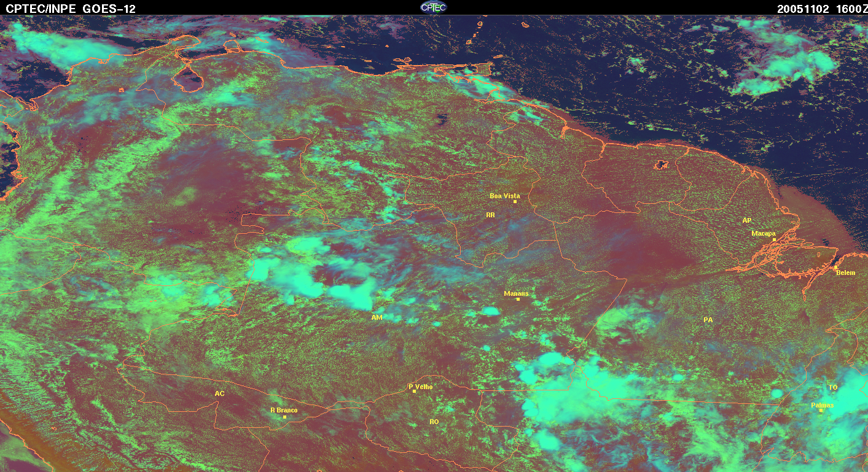Click the 'TO' state label

tap(832, 387)
